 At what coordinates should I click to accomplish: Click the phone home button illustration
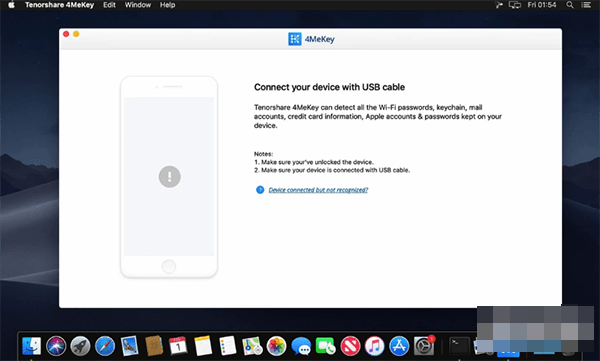coord(169,266)
